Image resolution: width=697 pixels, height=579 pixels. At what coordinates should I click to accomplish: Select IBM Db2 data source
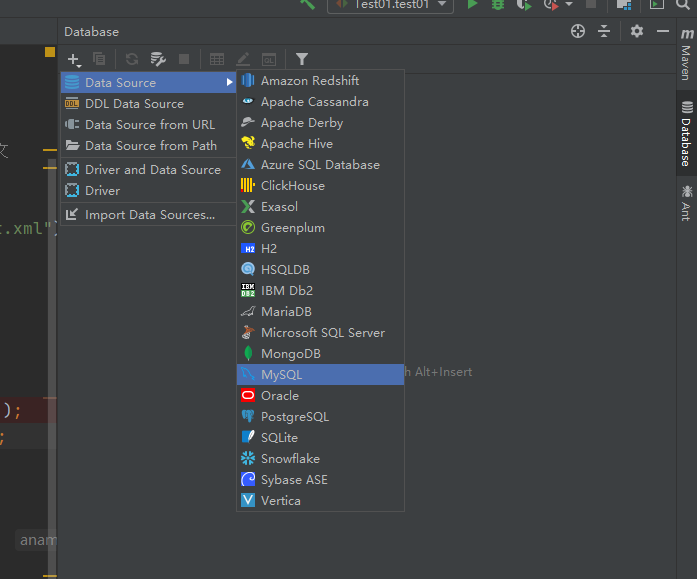coord(320,291)
